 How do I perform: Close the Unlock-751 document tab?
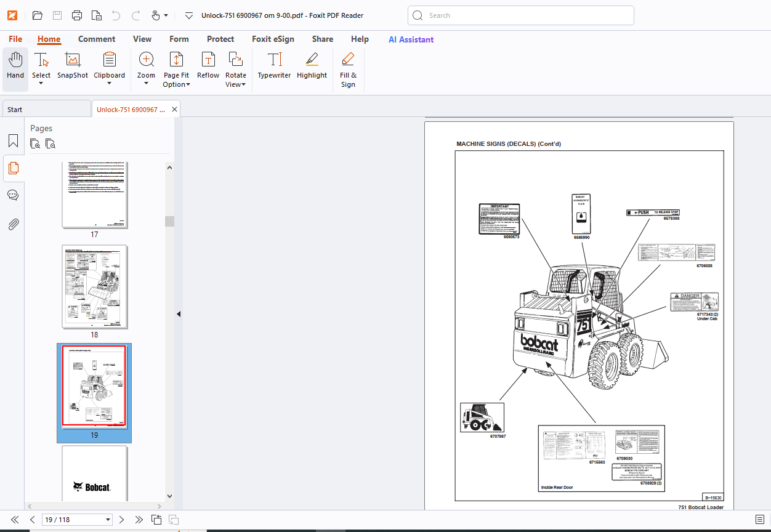(x=174, y=110)
